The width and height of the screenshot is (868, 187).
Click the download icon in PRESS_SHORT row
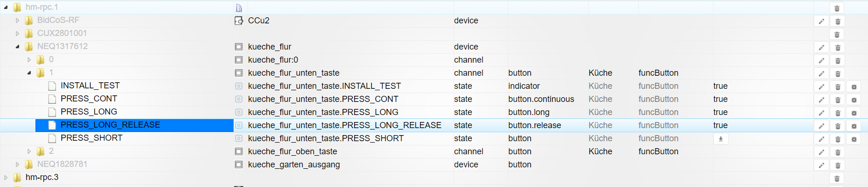[x=721, y=139]
